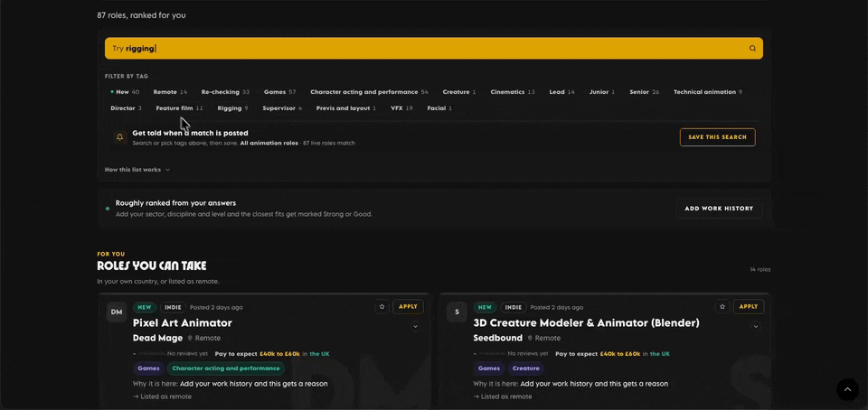Image resolution: width=868 pixels, height=410 pixels.
Task: Filter by the Games 57 tag
Action: tap(279, 92)
